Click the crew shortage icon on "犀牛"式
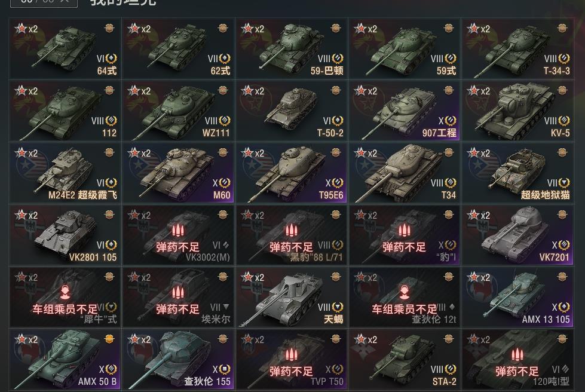 pyautogui.click(x=65, y=292)
